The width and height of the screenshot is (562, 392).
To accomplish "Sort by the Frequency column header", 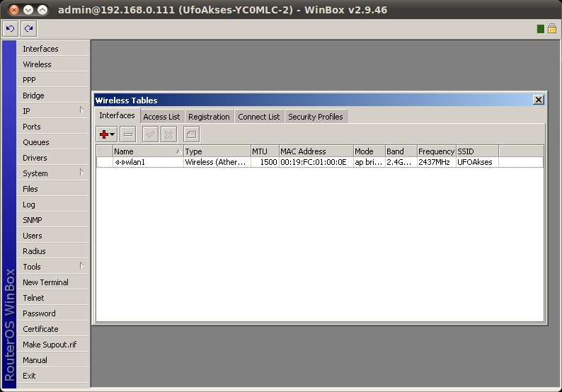I will (437, 151).
